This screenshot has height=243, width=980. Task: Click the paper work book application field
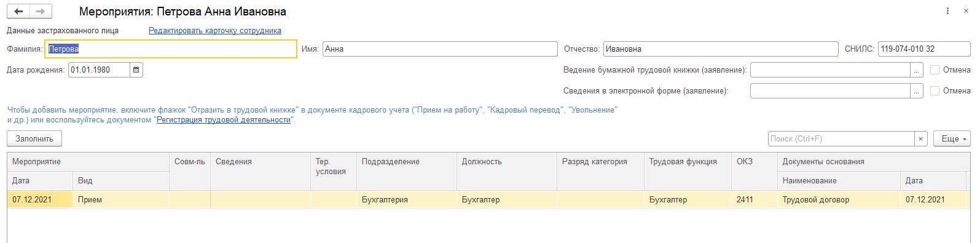[830, 70]
